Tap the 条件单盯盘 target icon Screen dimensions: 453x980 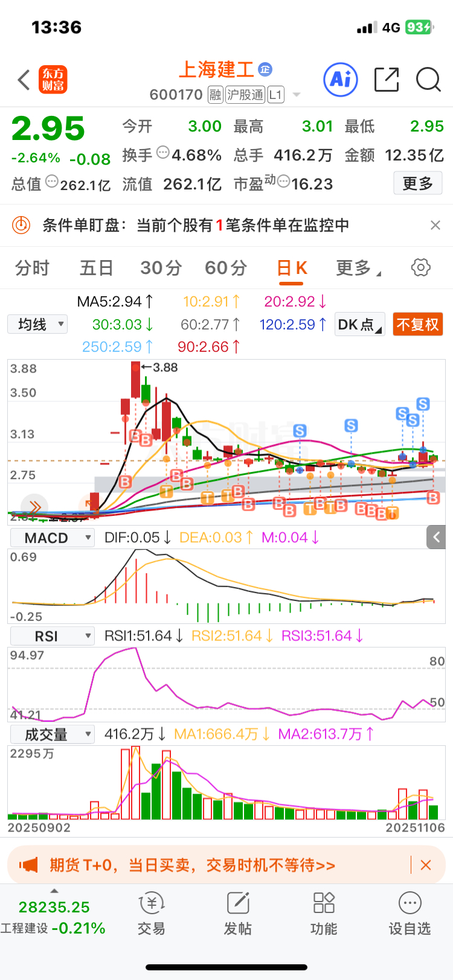point(21,225)
